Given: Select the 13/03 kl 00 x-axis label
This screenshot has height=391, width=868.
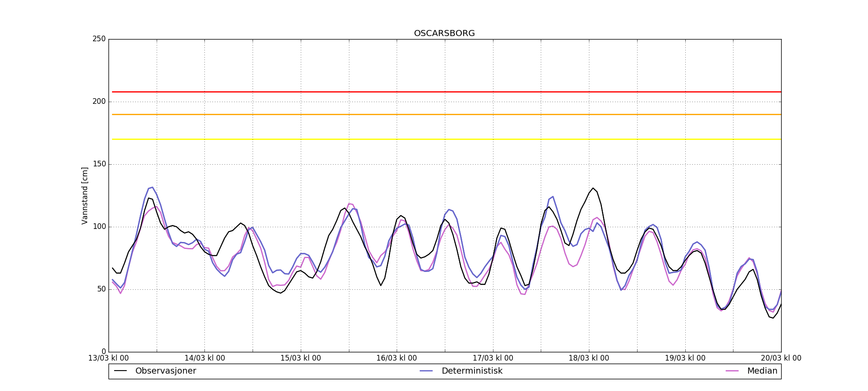Looking at the screenshot, I should 108,358.
